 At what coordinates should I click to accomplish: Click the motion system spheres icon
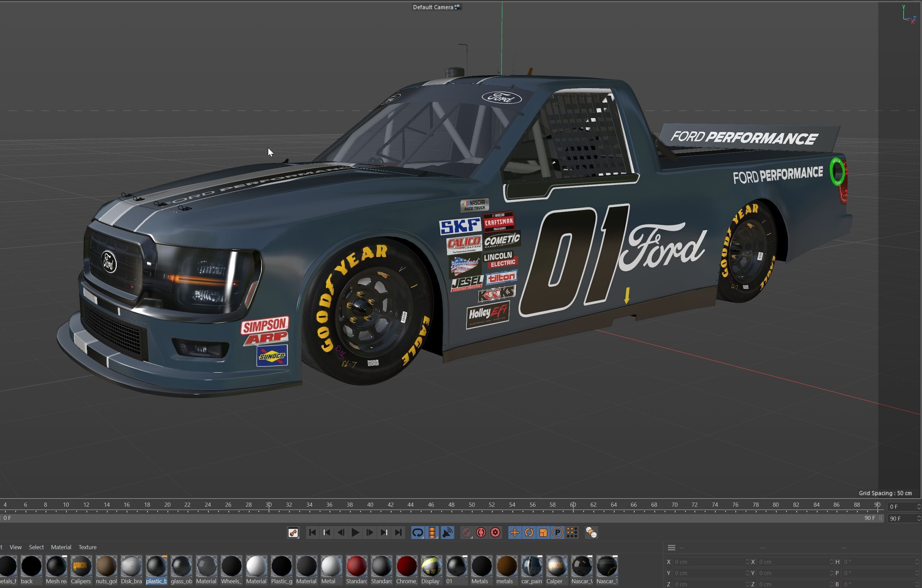[x=591, y=533]
